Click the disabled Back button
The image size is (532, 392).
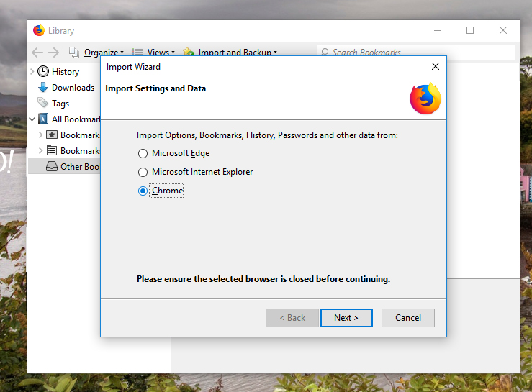click(292, 318)
